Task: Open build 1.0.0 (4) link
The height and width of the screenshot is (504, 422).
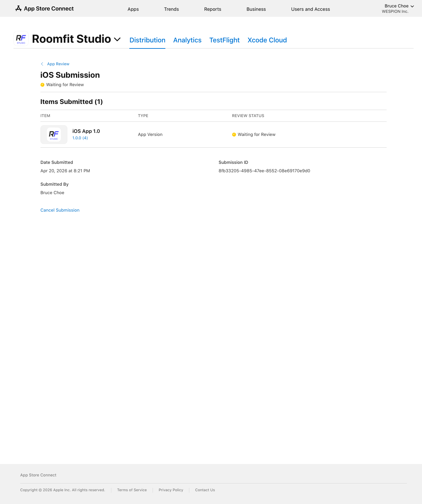Action: [80, 138]
